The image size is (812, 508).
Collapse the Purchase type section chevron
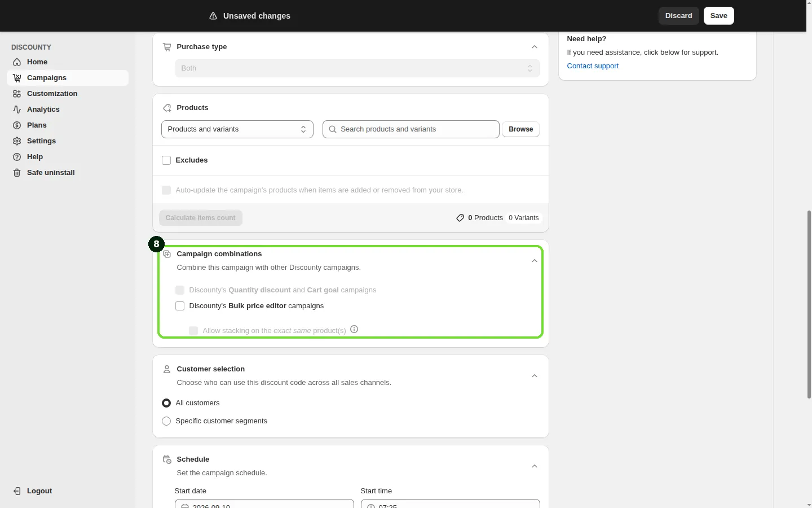pyautogui.click(x=535, y=47)
